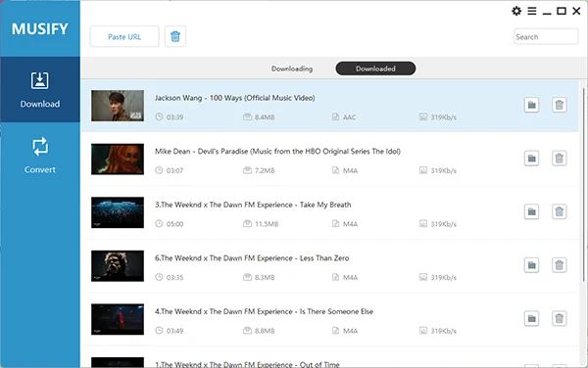
Task: Click the "8.3MB" file size
Action: 265,277
